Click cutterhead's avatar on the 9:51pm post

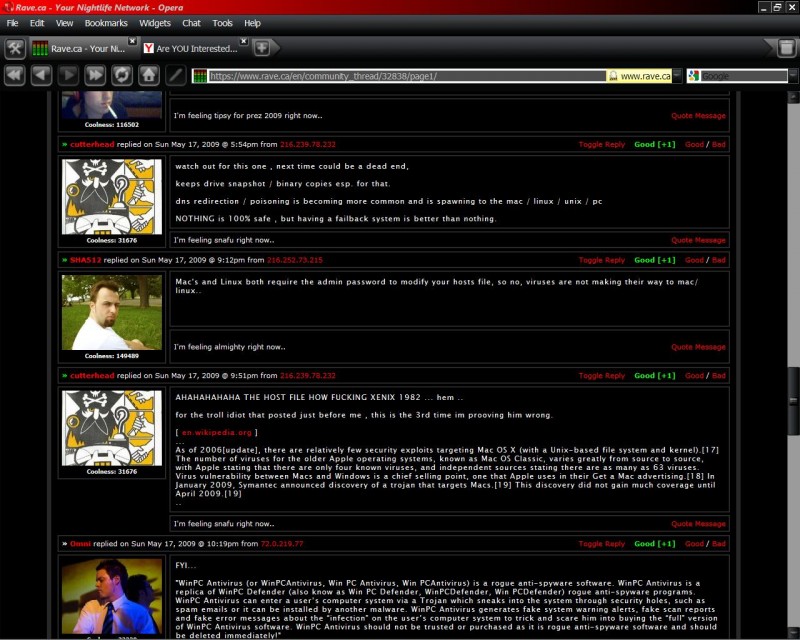tap(112, 428)
